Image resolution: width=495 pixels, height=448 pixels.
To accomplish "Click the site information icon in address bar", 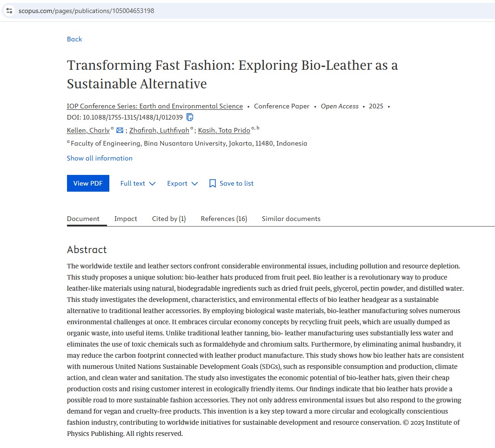I will pyautogui.click(x=9, y=11).
